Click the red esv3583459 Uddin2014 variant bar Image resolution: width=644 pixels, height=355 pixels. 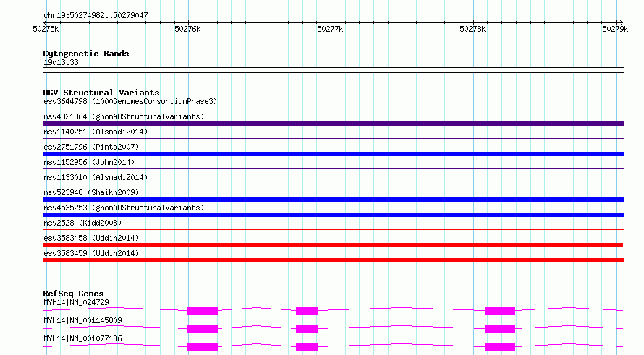coord(333,260)
